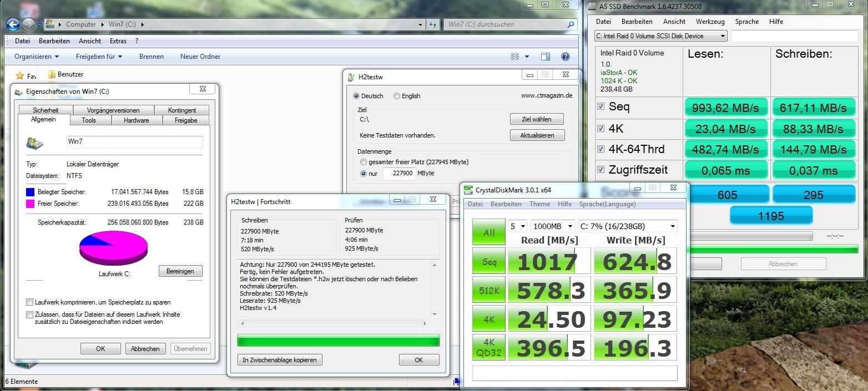This screenshot has height=391, width=868.
Task: Select the 'gesamter freier Platz' radio option
Action: (364, 162)
